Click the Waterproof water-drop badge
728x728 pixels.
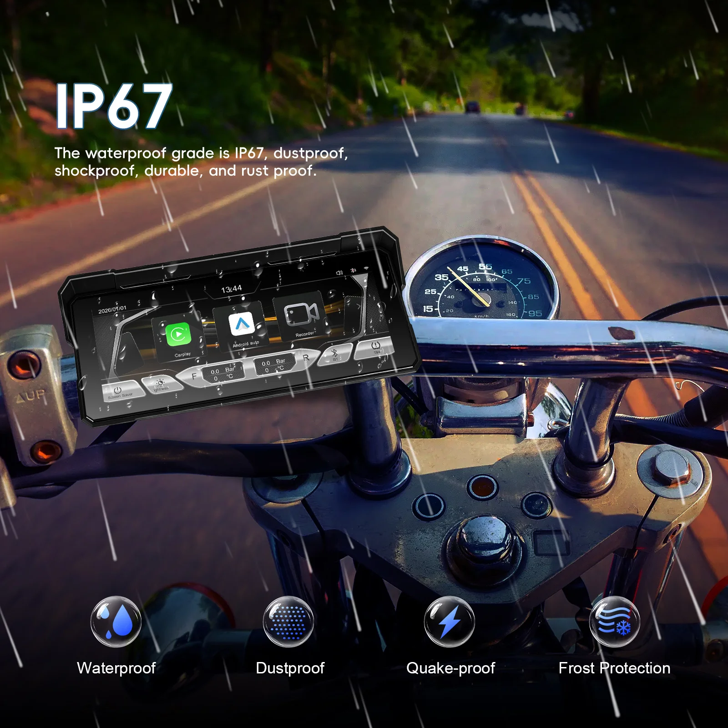pyautogui.click(x=116, y=622)
